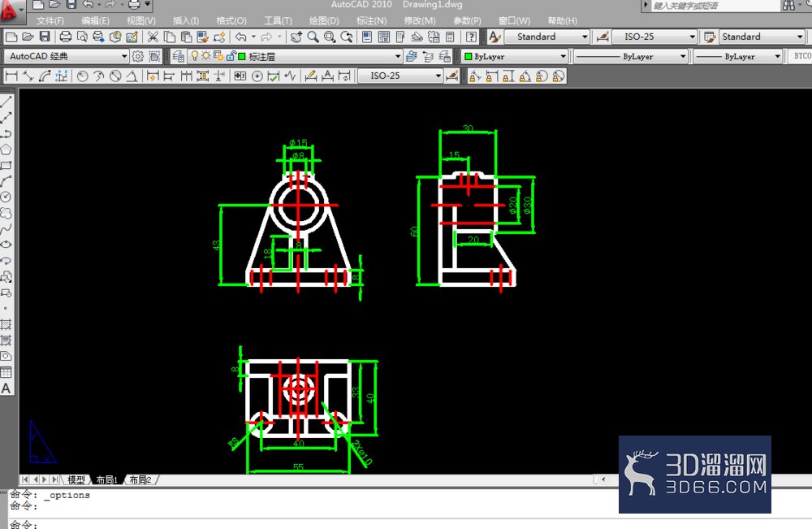Click the command line input area
Image resolution: width=812 pixels, height=529 pixels.
click(x=409, y=524)
